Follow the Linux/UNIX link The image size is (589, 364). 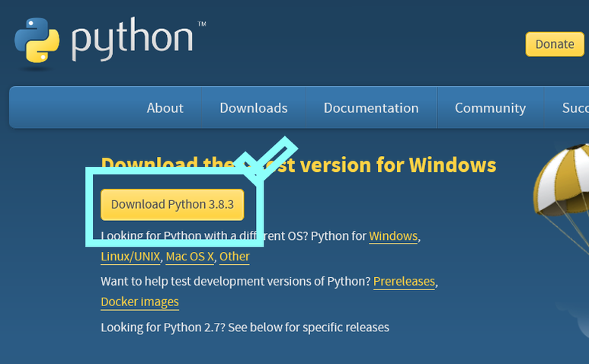tap(130, 257)
